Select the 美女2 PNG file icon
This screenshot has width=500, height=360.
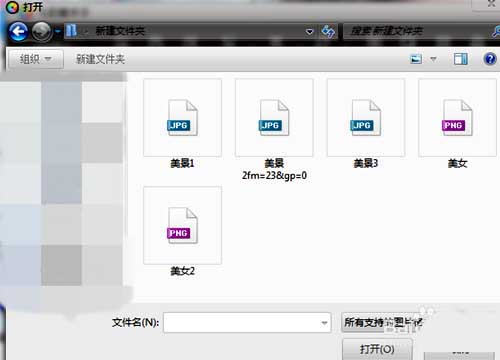[182, 225]
